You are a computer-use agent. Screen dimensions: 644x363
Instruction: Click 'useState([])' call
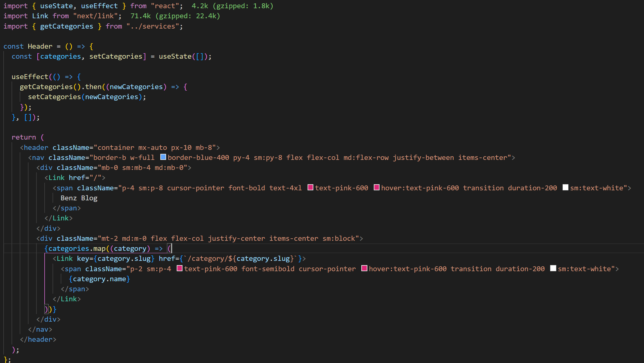click(183, 57)
